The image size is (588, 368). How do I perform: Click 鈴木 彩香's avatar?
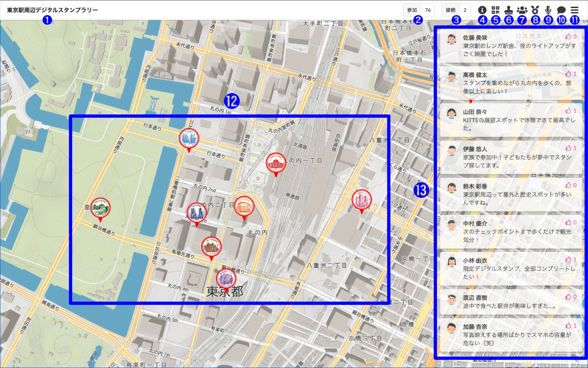(452, 188)
